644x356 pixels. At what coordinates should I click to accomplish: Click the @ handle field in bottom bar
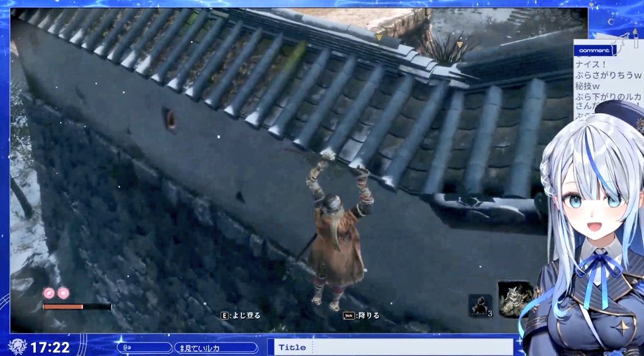point(144,348)
